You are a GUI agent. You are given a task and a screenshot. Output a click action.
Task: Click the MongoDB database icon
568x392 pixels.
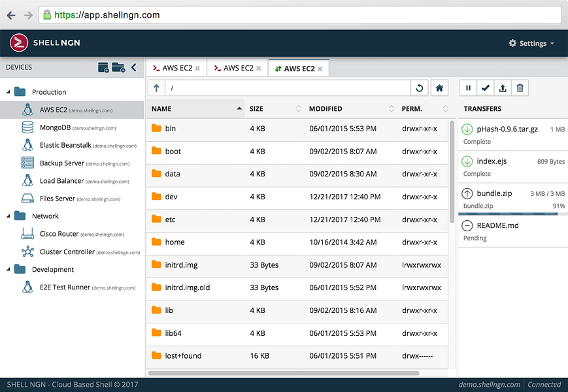(27, 127)
